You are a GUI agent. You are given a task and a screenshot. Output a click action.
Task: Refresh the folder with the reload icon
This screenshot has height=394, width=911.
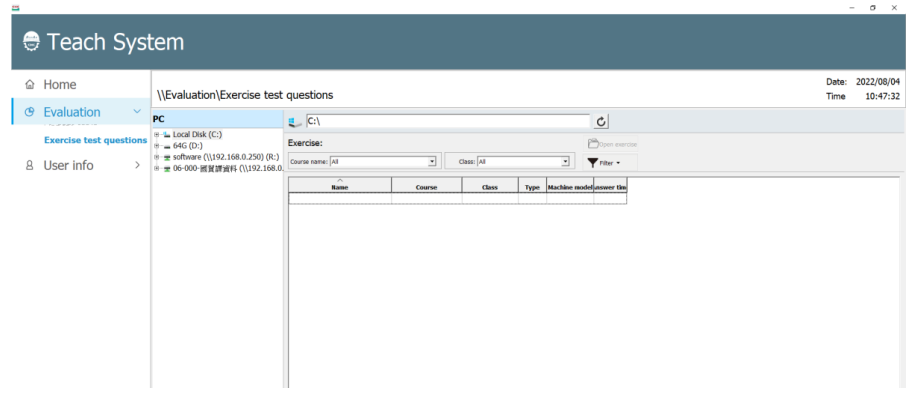coord(601,121)
